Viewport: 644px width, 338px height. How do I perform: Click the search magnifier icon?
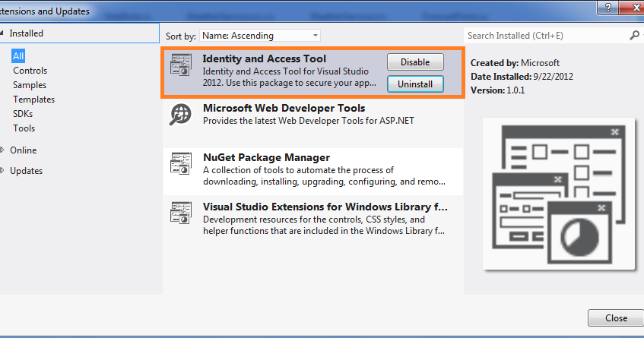(635, 36)
